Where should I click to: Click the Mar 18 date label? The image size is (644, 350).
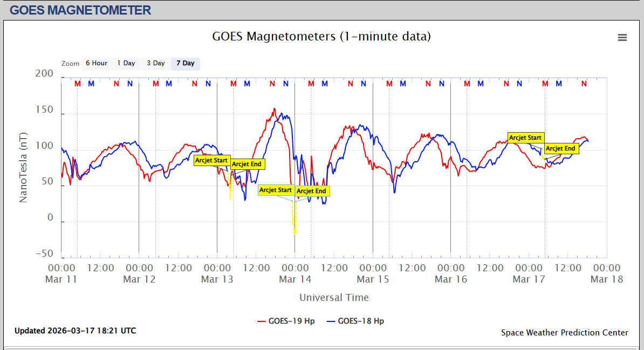pos(607,279)
